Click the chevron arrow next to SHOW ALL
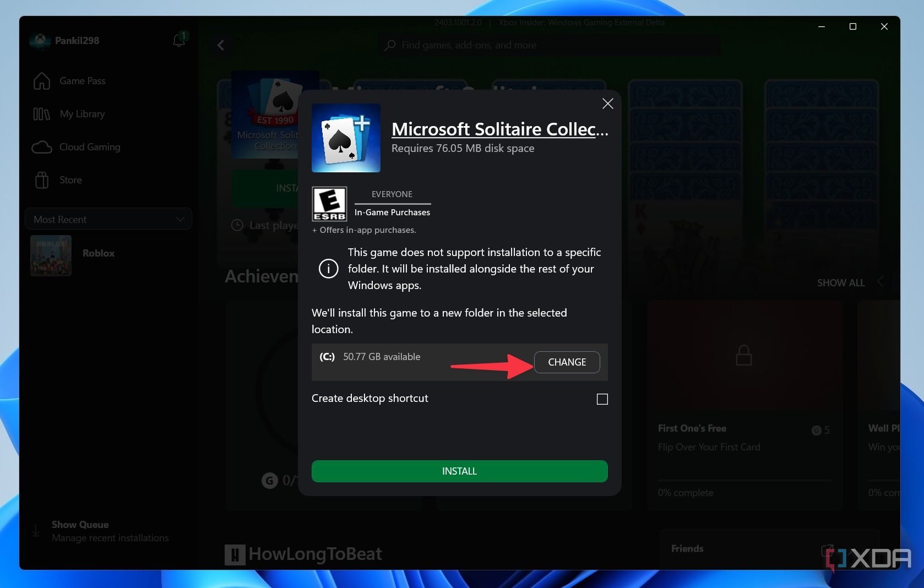 (x=880, y=281)
